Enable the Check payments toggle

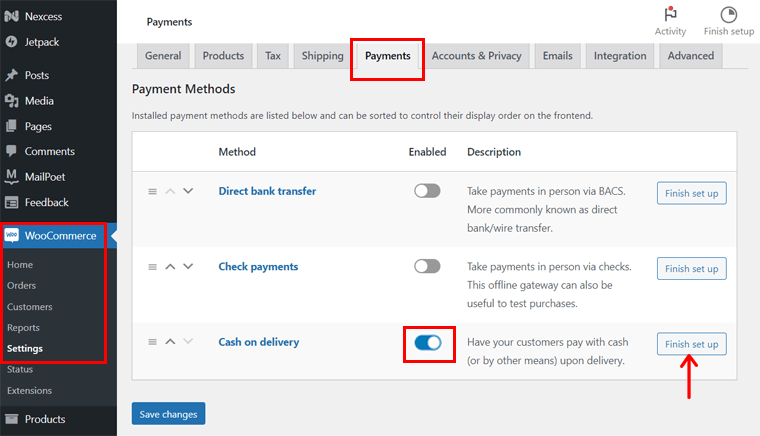pyautogui.click(x=427, y=266)
